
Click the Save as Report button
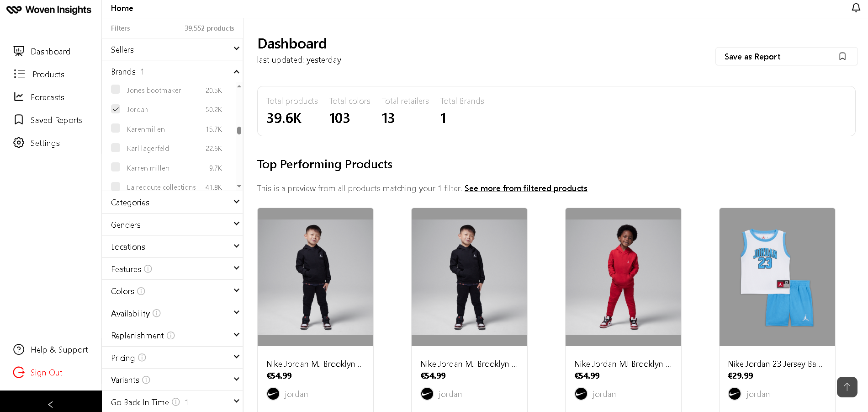(786, 56)
